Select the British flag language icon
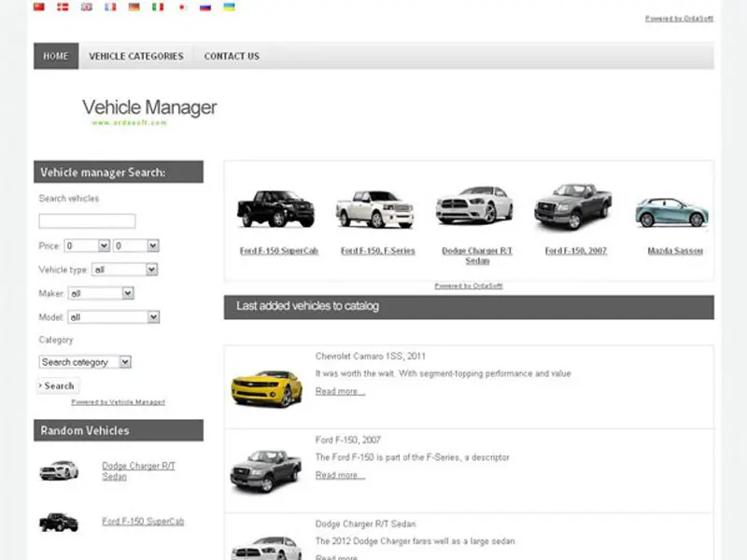This screenshot has width=747, height=560. point(87,7)
